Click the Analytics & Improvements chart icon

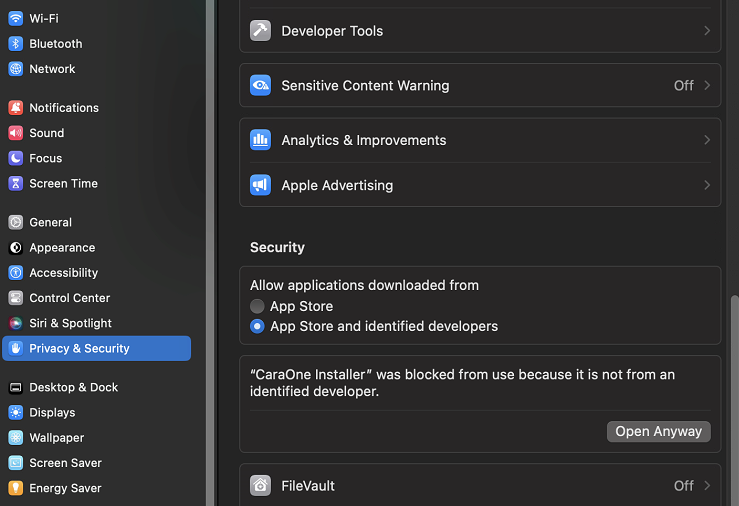click(x=260, y=140)
